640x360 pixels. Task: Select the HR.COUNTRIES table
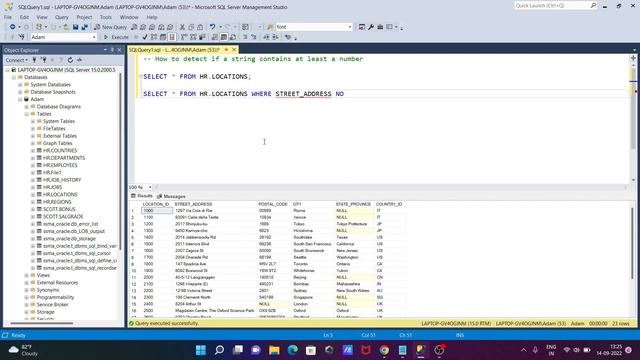pyautogui.click(x=60, y=151)
